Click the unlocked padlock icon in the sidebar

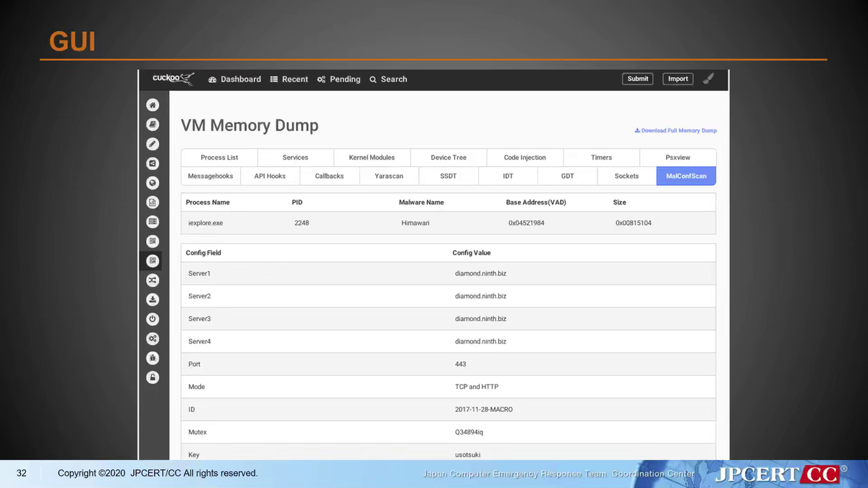pos(153,377)
